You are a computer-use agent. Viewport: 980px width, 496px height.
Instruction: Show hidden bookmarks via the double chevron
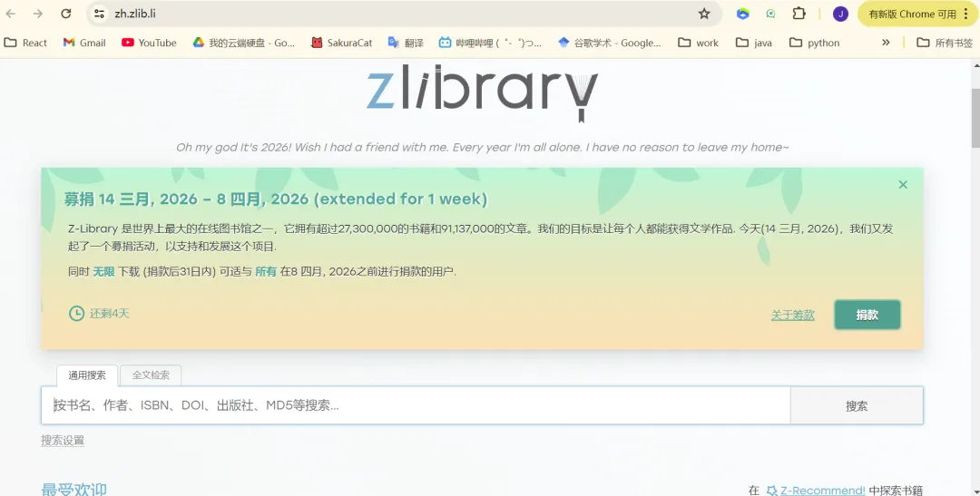(x=886, y=43)
